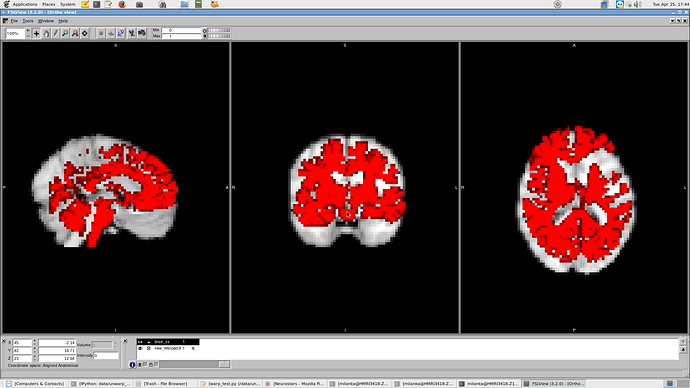Select the pencil mask-drawing tool
690x388 pixels.
(x=56, y=33)
